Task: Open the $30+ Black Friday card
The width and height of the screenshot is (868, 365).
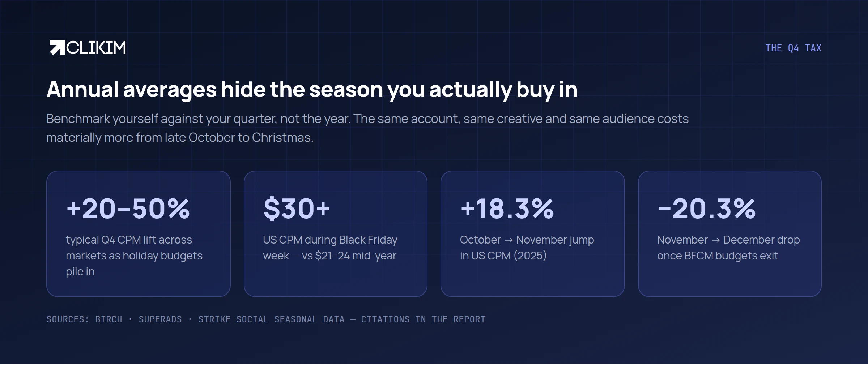Action: click(x=336, y=234)
